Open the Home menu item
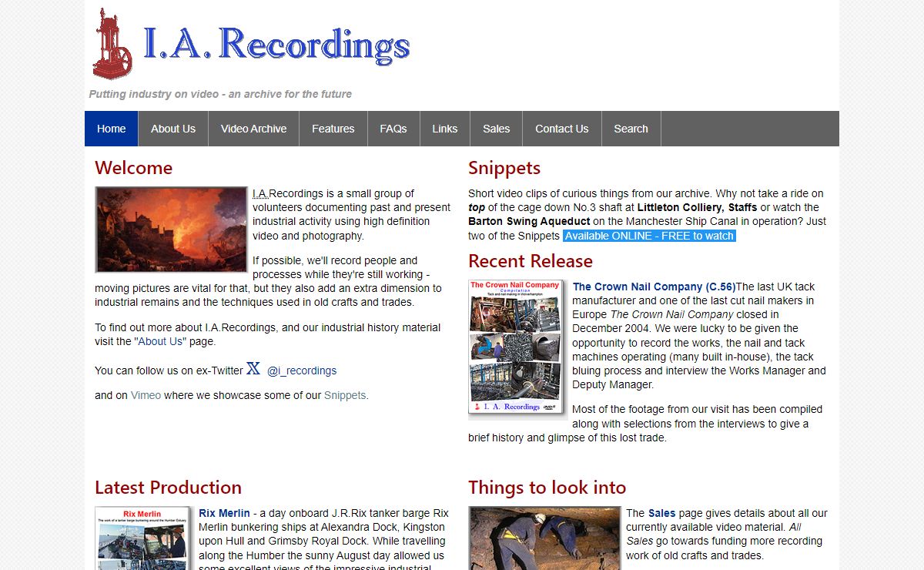This screenshot has height=570, width=924. 112,129
